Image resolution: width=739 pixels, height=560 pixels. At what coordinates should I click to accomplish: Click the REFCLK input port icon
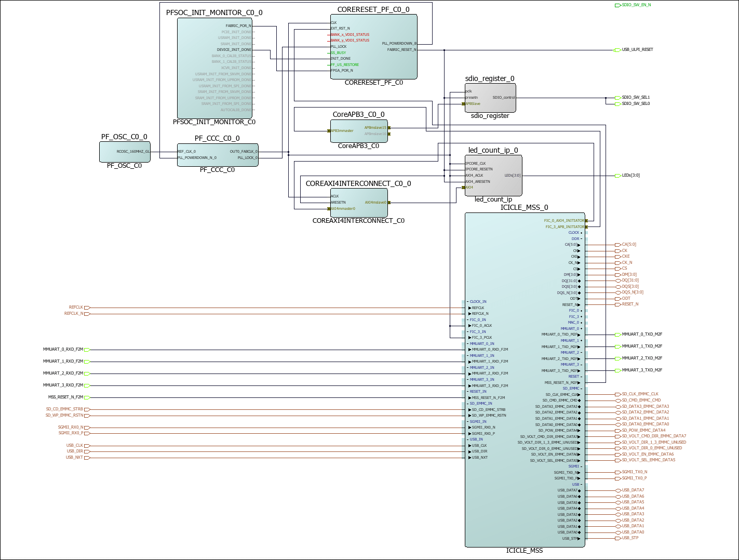point(87,308)
